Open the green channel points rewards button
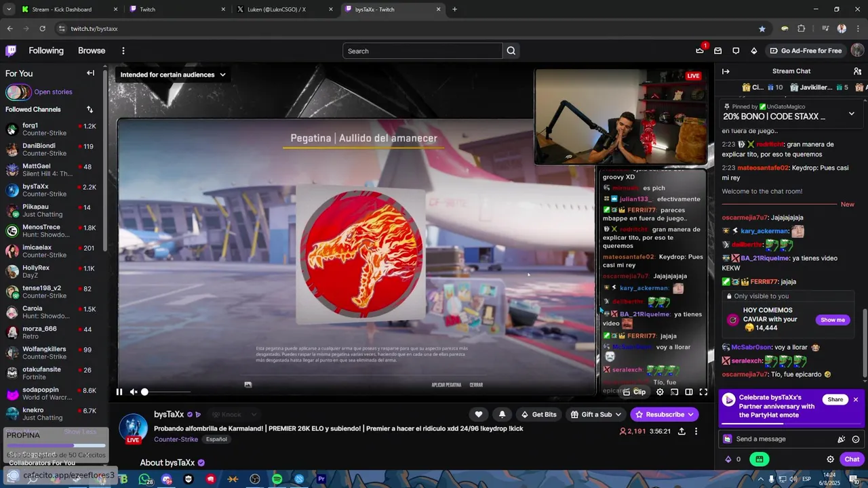The image size is (868, 488). click(x=759, y=459)
